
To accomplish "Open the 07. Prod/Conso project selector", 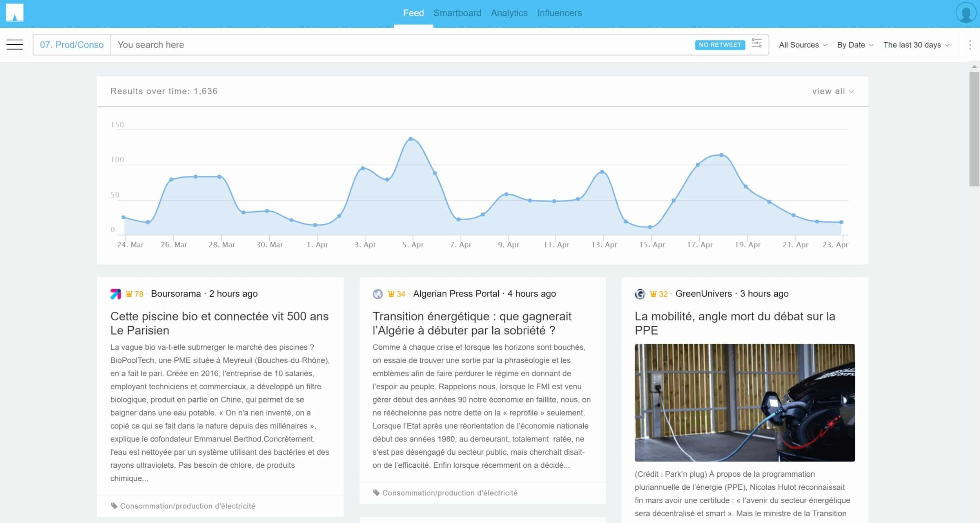I will [72, 45].
